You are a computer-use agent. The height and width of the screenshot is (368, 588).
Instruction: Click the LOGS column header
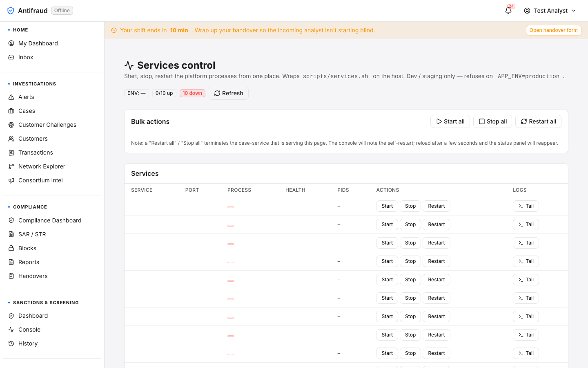(x=520, y=190)
